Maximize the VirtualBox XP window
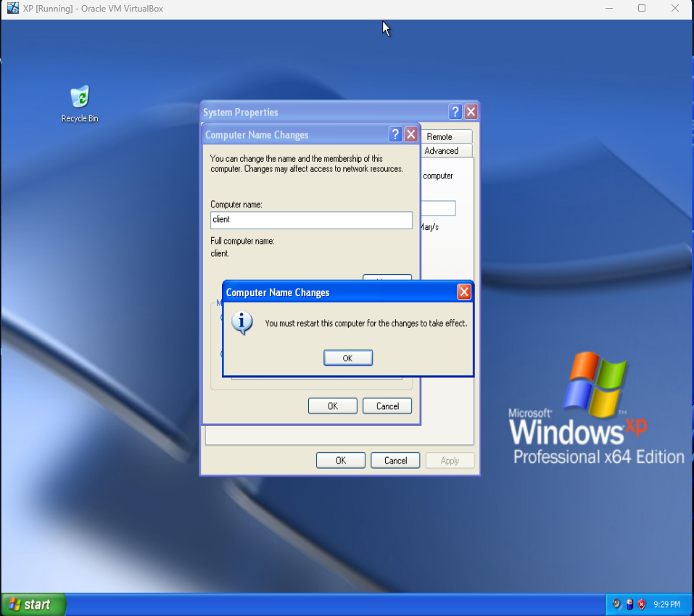The image size is (694, 616). tap(642, 9)
